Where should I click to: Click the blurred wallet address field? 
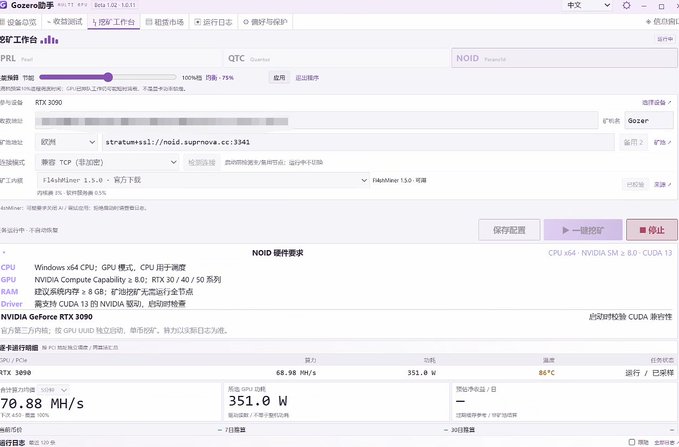tap(316, 121)
